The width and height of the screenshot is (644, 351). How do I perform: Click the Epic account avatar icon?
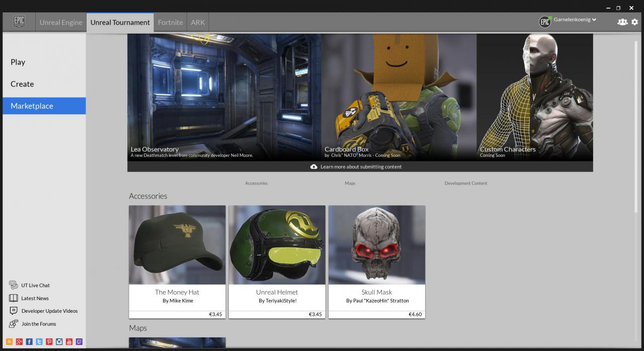pyautogui.click(x=545, y=22)
